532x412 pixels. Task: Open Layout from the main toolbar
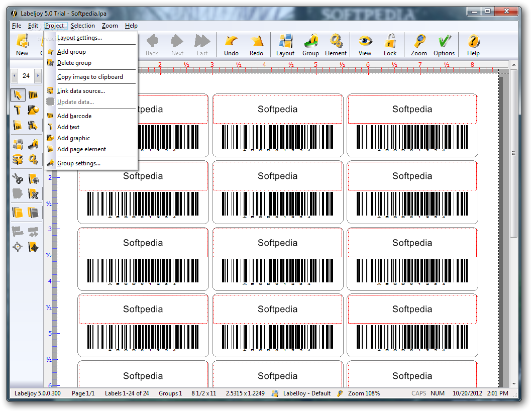285,45
